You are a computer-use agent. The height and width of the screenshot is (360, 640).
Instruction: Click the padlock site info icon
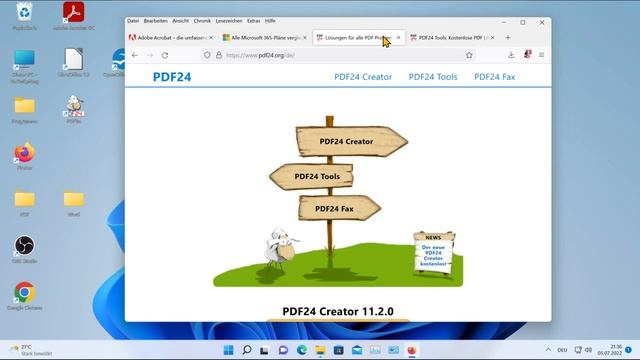[219, 55]
